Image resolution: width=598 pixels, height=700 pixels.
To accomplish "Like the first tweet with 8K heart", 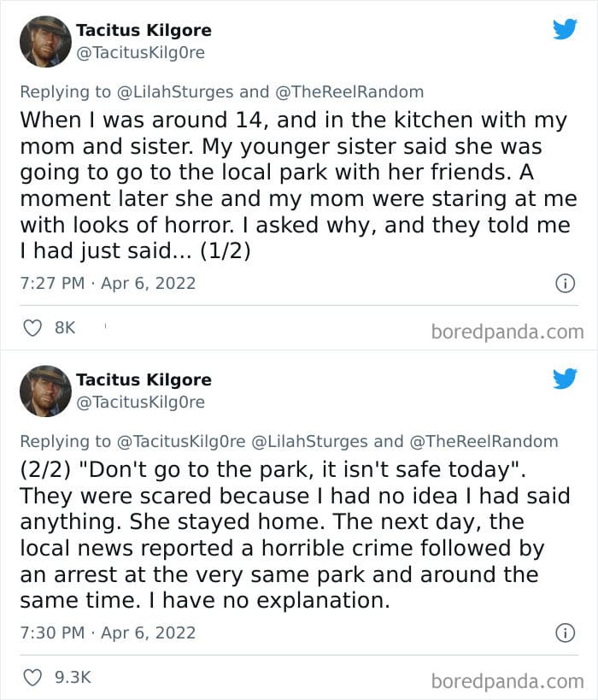I will point(32,328).
